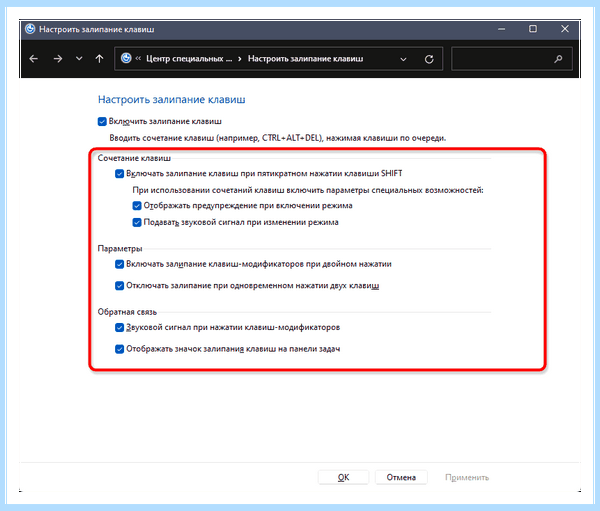Open recent locations chevron next to the forward arrow
The height and width of the screenshot is (511, 600).
coord(79,59)
